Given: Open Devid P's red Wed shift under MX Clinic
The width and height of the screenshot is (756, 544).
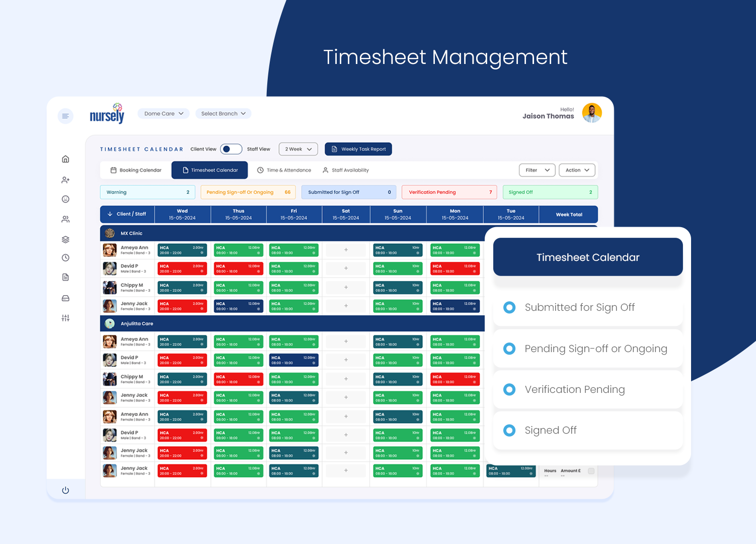Looking at the screenshot, I should coord(182,268).
